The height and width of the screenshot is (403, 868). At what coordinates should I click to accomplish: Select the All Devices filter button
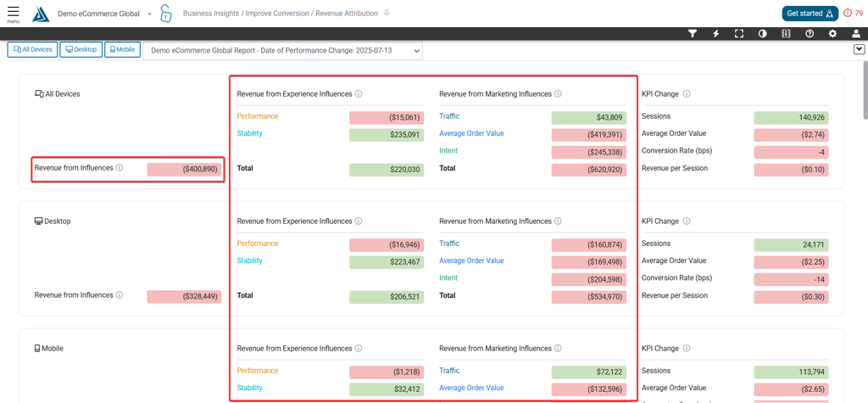pos(32,50)
